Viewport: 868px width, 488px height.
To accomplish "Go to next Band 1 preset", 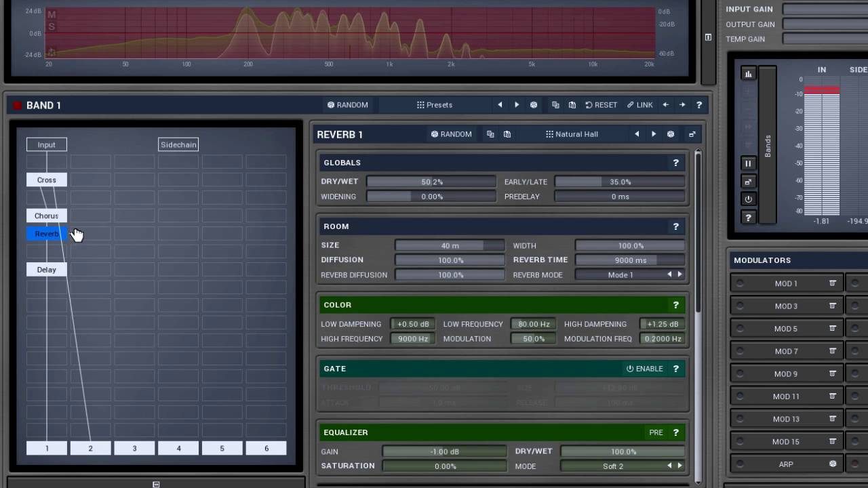I will (x=517, y=105).
